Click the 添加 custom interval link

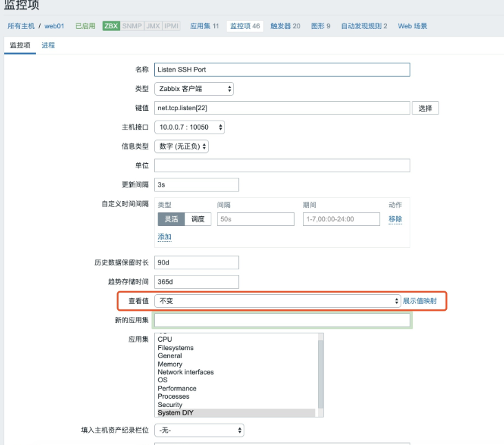coord(165,236)
